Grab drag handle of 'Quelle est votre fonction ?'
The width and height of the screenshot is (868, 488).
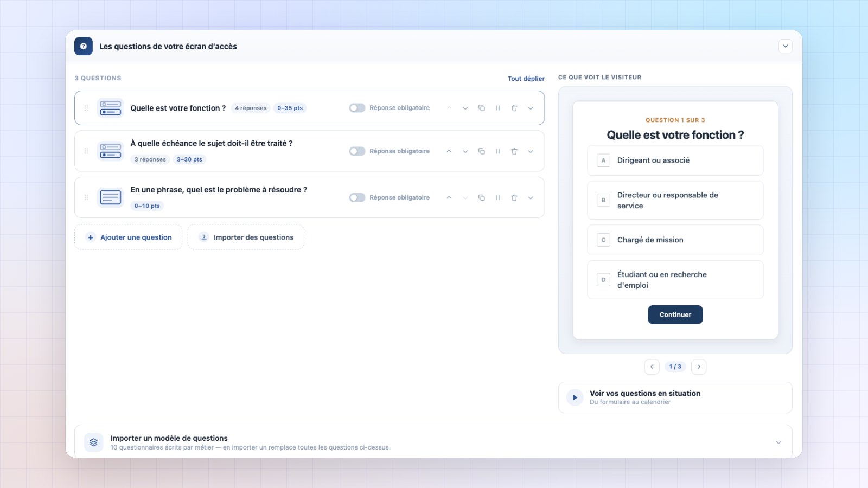click(86, 108)
